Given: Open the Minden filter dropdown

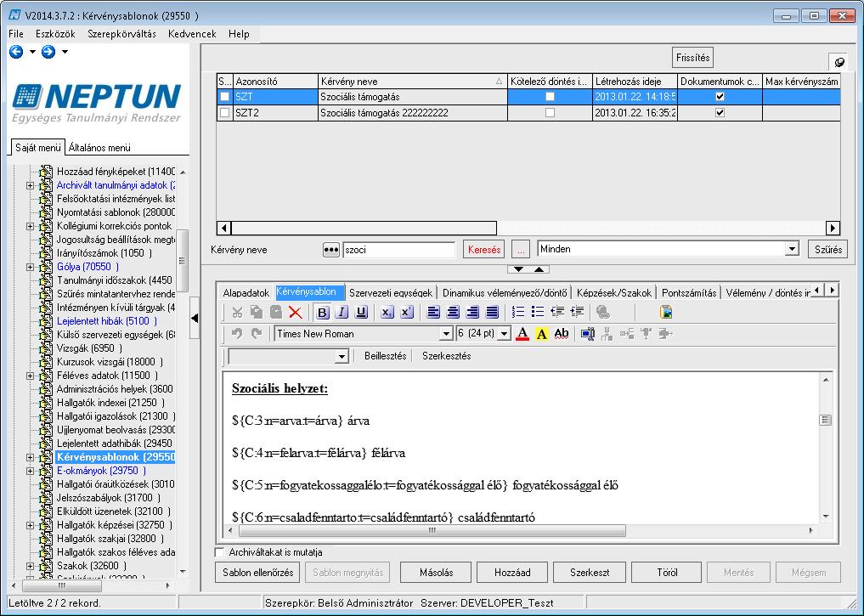Looking at the screenshot, I should click(792, 249).
